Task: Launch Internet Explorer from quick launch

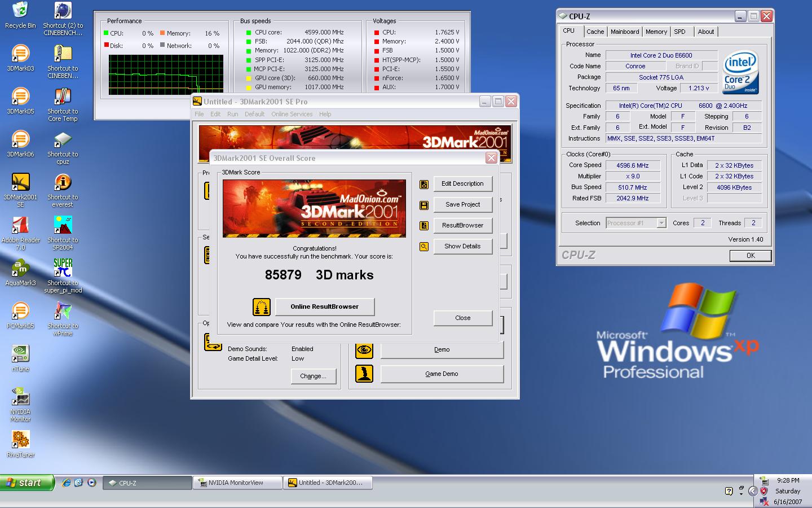Action: 67,483
